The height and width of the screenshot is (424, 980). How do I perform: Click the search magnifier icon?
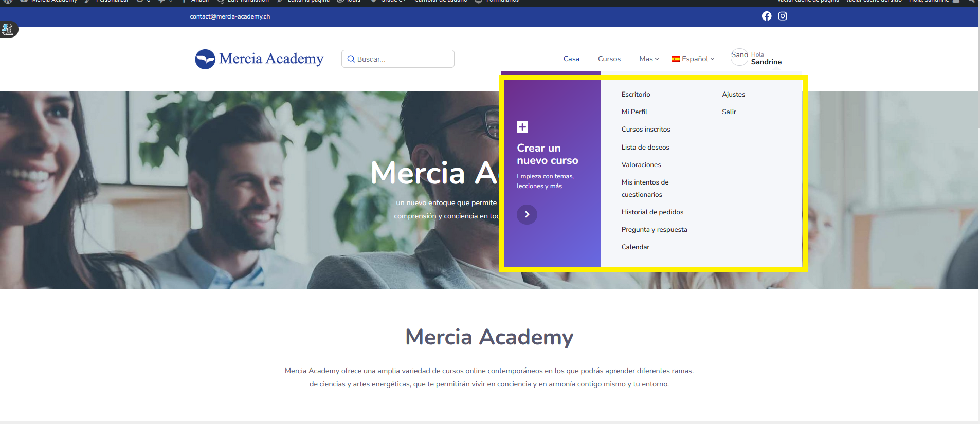351,59
